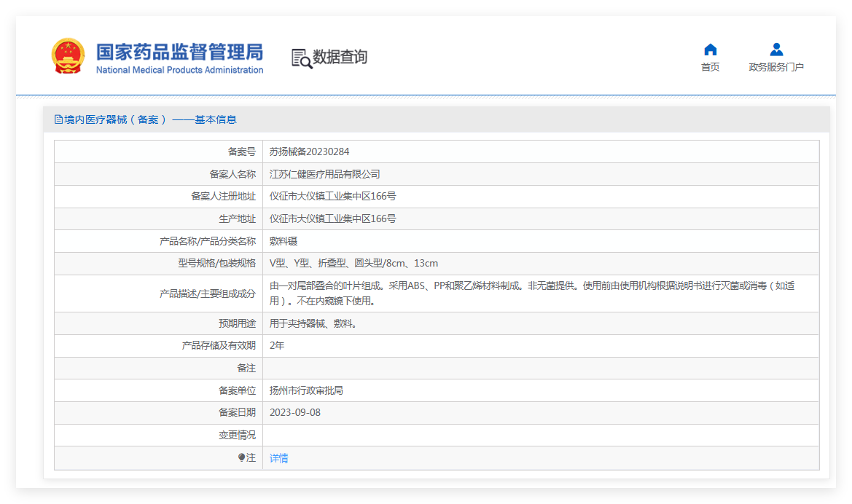Click the home icon above 首页
852x504 pixels.
pyautogui.click(x=710, y=50)
